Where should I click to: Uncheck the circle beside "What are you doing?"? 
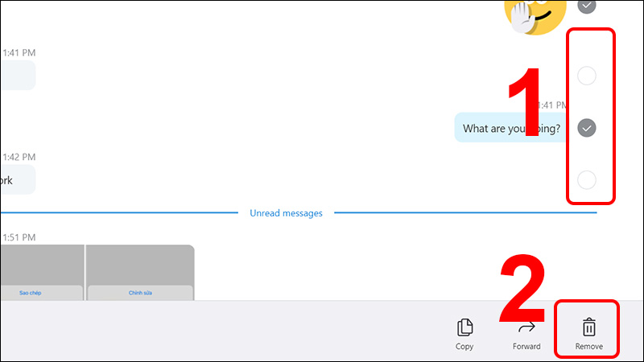(x=588, y=128)
